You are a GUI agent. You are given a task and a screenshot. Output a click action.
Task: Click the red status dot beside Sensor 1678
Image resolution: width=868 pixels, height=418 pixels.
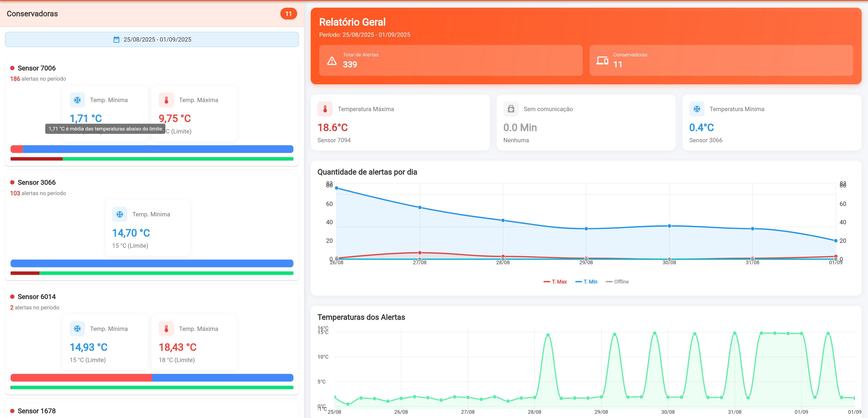click(12, 411)
